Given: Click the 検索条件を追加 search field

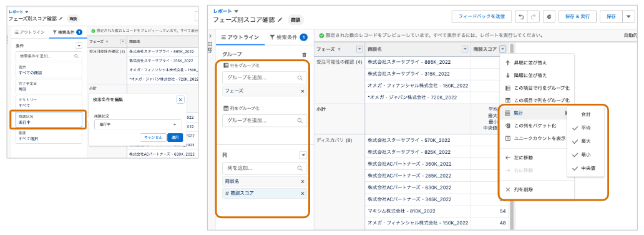Looking at the screenshot, I should (x=49, y=56).
